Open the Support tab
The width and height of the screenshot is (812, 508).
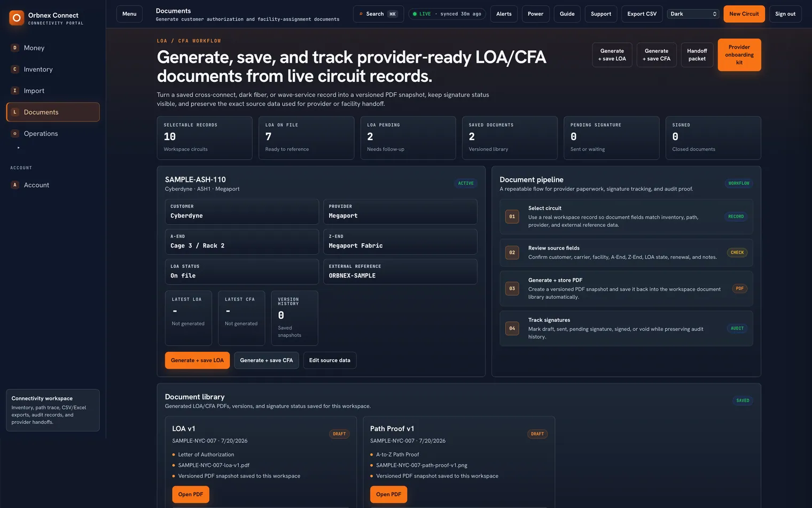tap(601, 14)
